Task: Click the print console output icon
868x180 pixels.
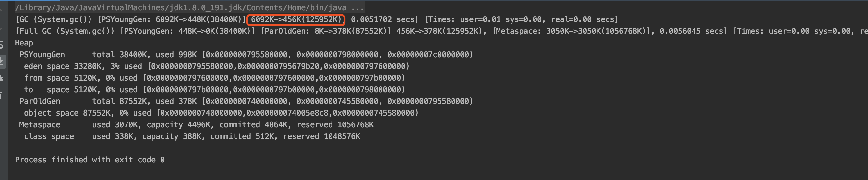Action: pyautogui.click(x=2, y=79)
